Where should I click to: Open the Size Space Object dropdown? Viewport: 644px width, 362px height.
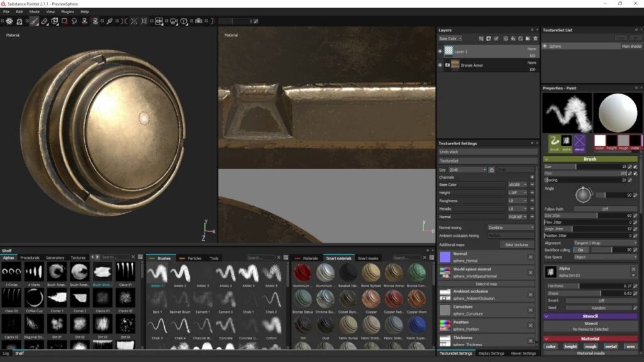click(x=605, y=257)
